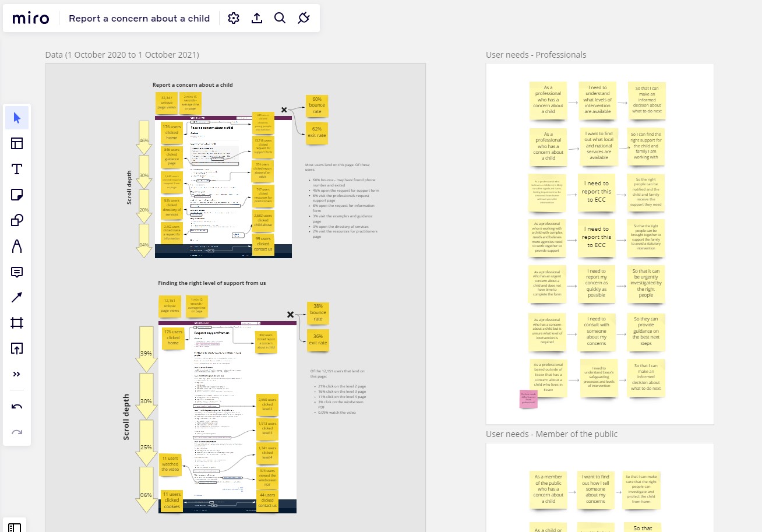Viewport: 762px width, 532px height.
Task: Export the board
Action: coord(256,18)
